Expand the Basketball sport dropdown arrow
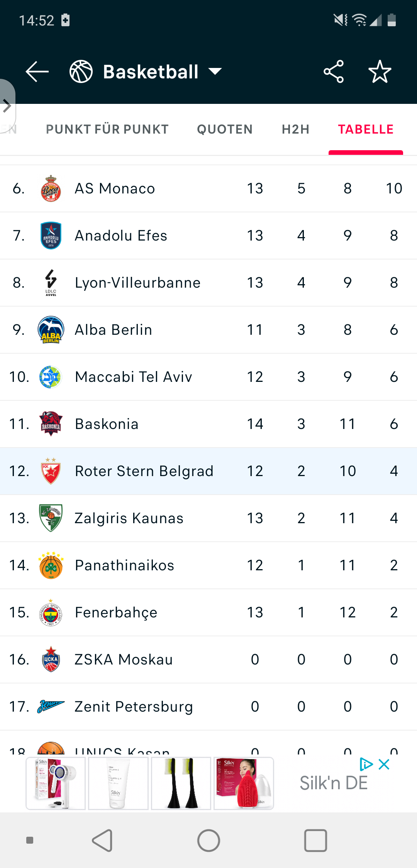This screenshot has height=868, width=417. tap(215, 71)
